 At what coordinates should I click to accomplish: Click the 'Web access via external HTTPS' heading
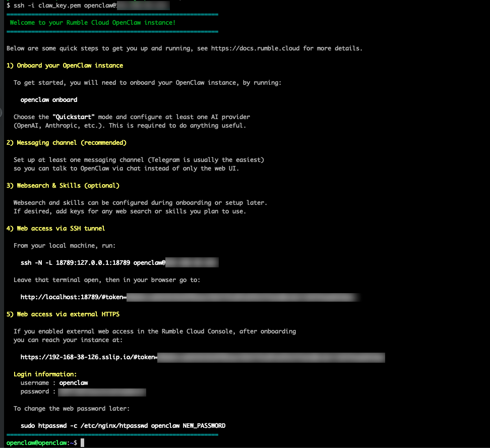pos(63,314)
